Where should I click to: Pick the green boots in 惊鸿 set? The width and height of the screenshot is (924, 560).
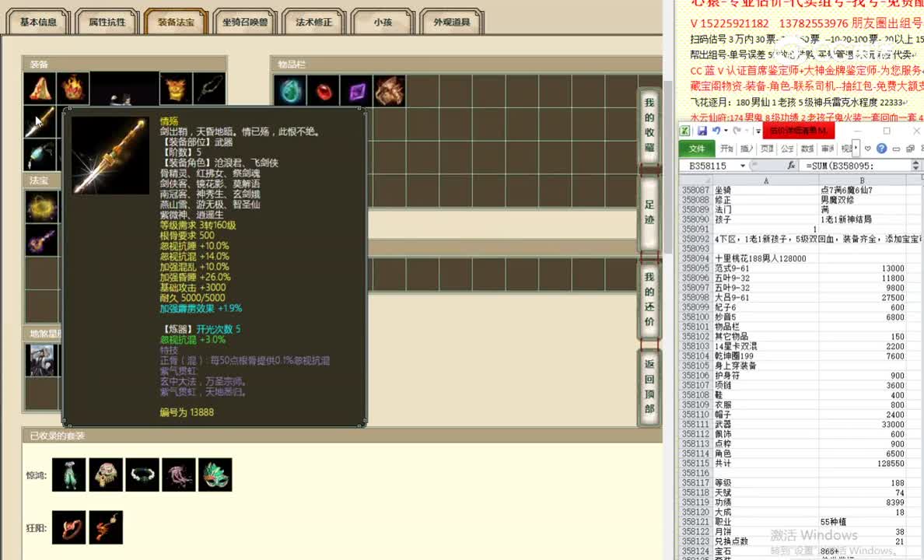pyautogui.click(x=69, y=474)
